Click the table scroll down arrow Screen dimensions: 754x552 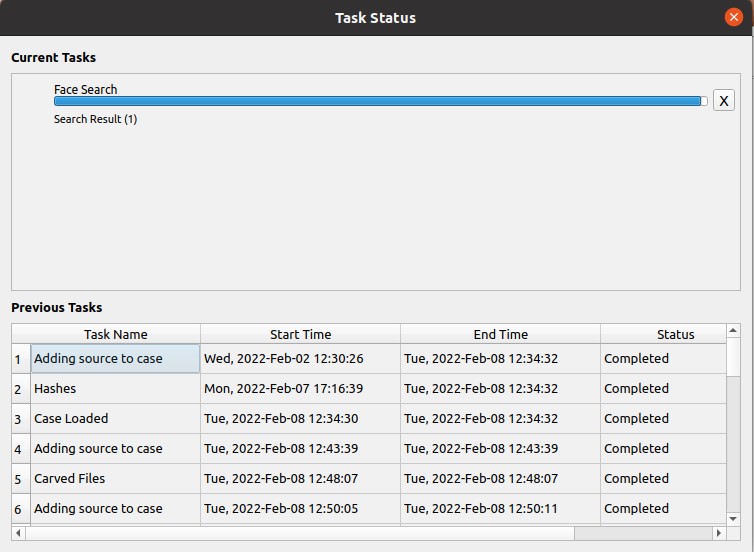[733, 518]
